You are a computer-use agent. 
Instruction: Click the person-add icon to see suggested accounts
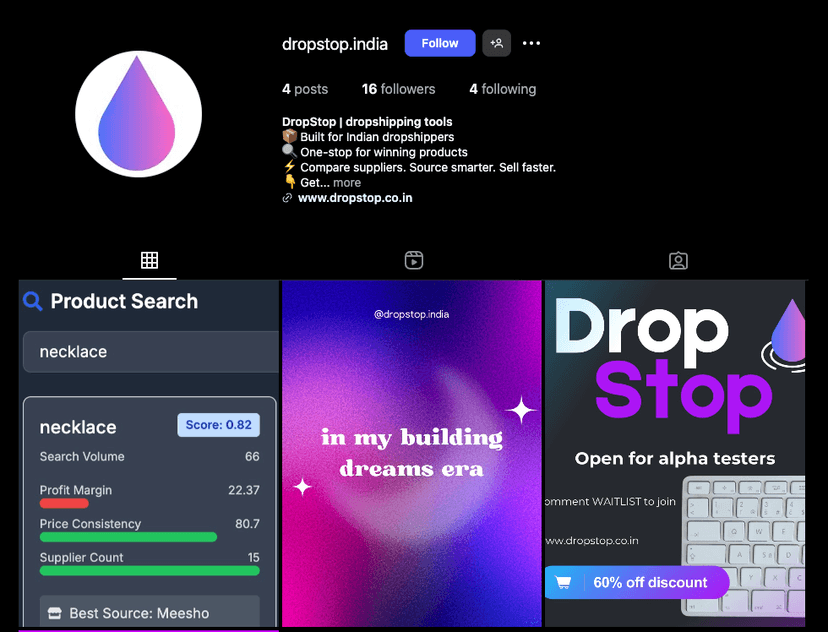coord(496,43)
